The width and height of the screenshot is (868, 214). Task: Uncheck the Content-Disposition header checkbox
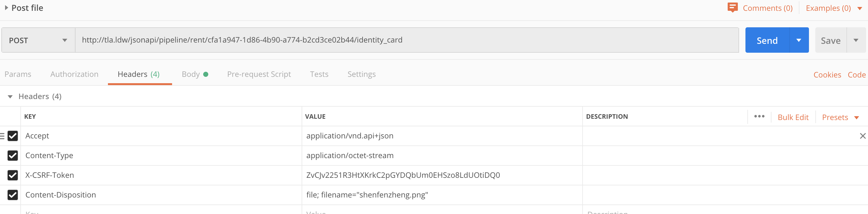(x=13, y=195)
